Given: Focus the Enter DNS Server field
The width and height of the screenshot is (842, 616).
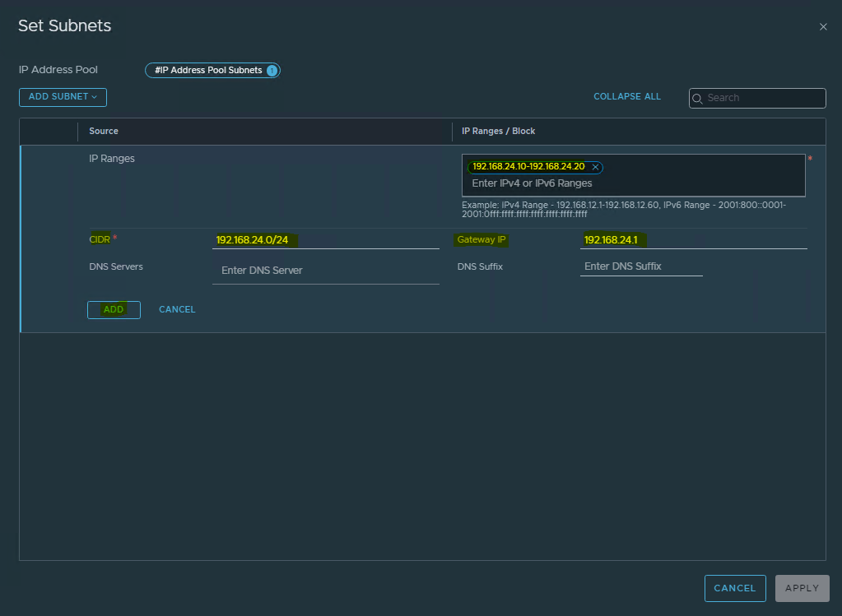Looking at the screenshot, I should pos(325,271).
